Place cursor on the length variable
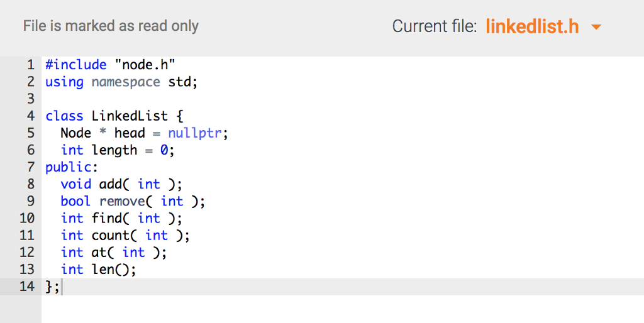644x323 pixels. tap(114, 150)
